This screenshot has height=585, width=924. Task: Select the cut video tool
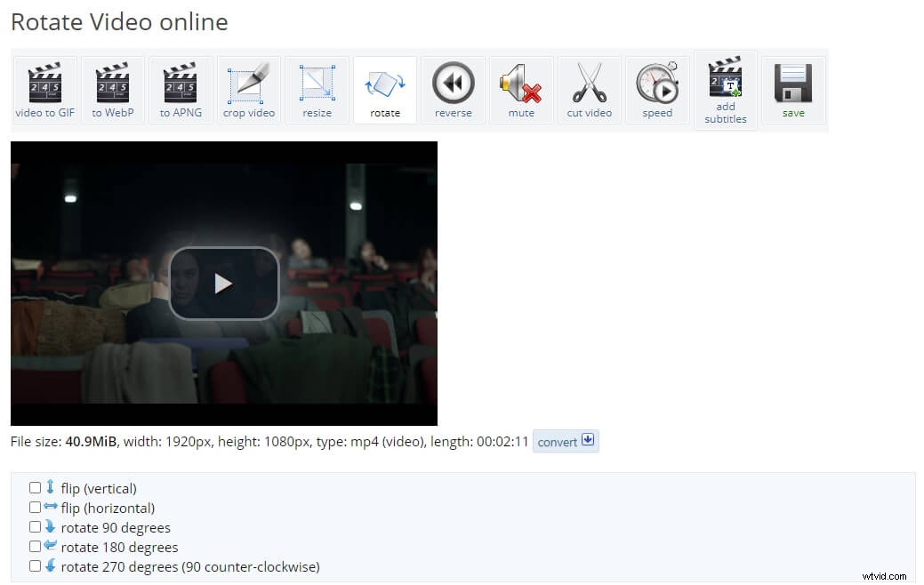point(590,88)
